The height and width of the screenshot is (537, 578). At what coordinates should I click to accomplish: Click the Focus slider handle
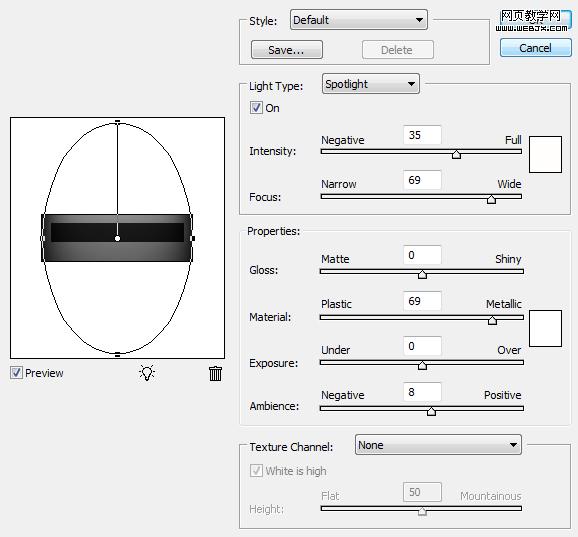click(491, 199)
